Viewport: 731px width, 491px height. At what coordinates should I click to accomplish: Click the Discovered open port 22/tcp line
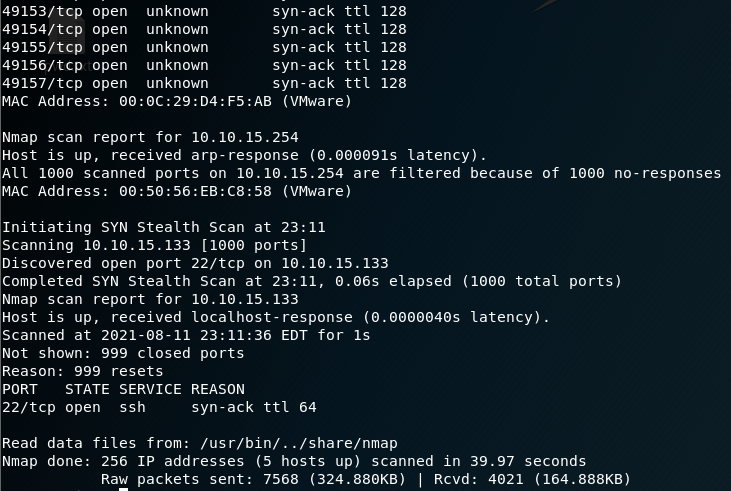tap(195, 263)
